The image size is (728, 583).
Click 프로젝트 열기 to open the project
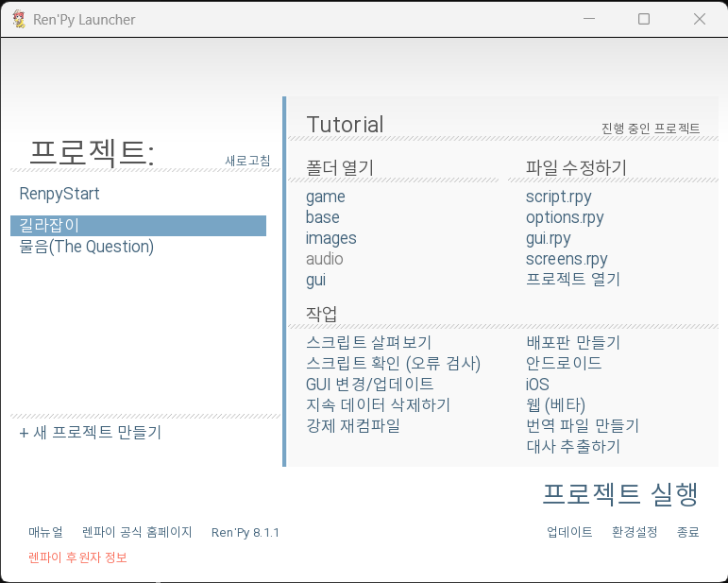[x=573, y=280]
